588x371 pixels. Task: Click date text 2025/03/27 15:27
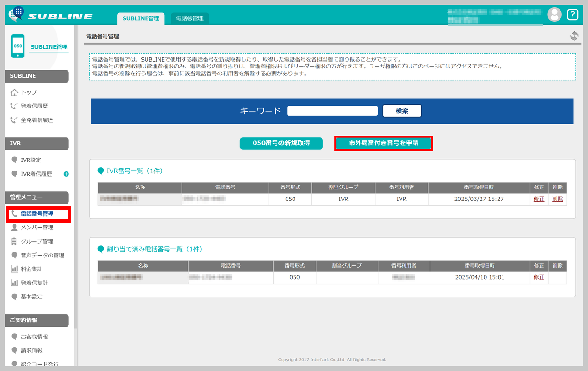479,199
